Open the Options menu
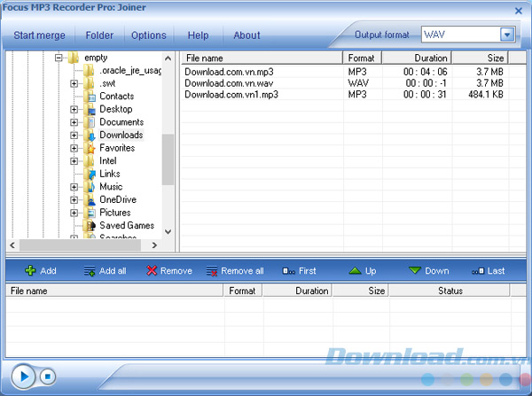 coord(149,35)
